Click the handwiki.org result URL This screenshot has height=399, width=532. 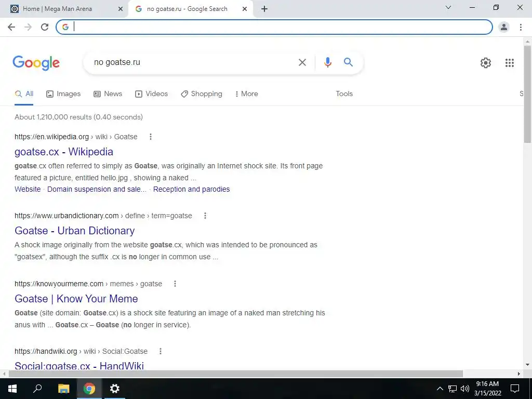click(81, 351)
